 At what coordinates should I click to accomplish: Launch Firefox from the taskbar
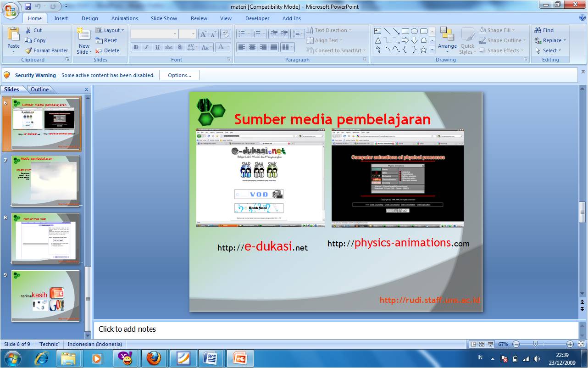(154, 358)
